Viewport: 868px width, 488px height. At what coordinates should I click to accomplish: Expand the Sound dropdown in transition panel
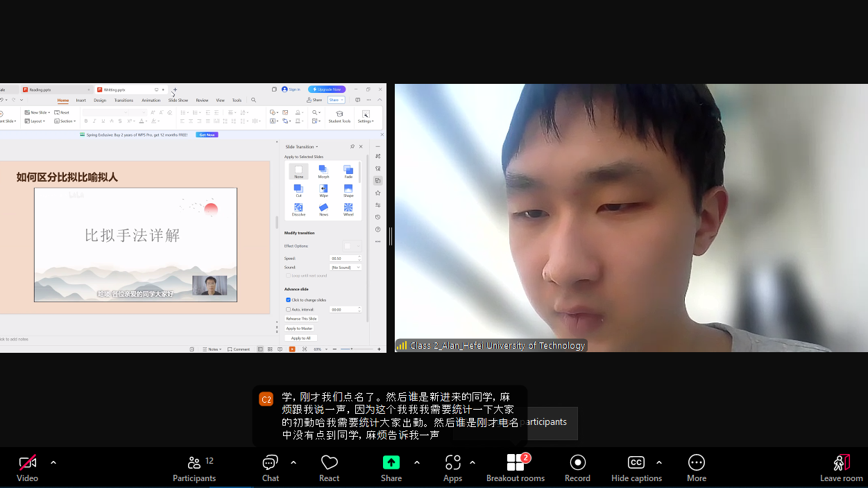346,268
